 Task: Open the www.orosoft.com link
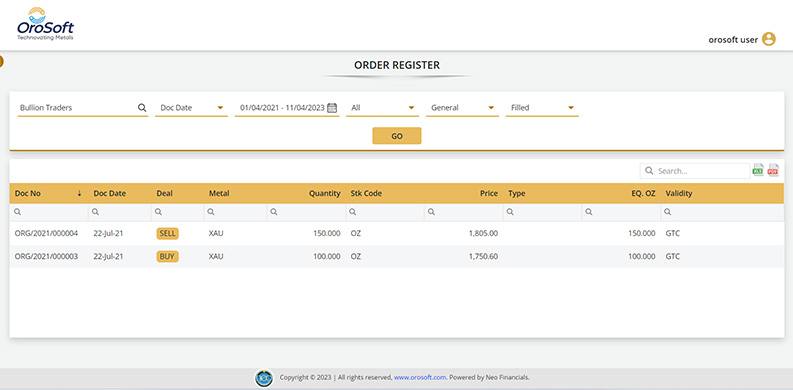[420, 377]
